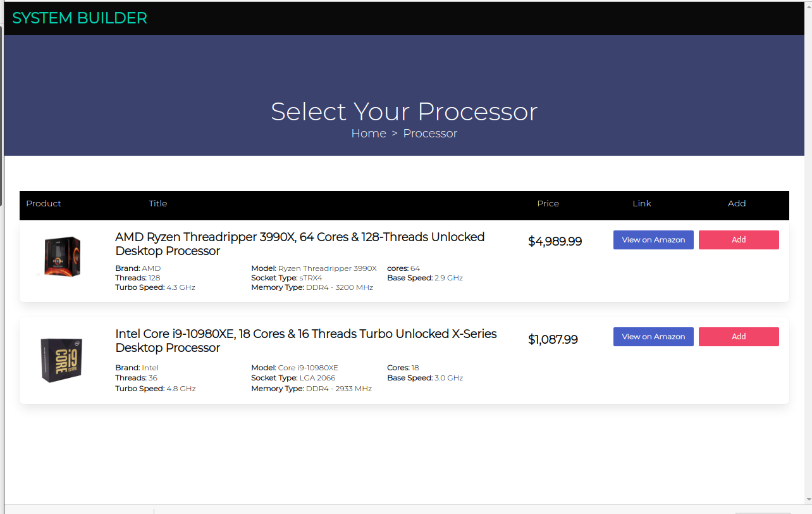Click Memory Type DDR4 - 3200 MHz

click(312, 287)
